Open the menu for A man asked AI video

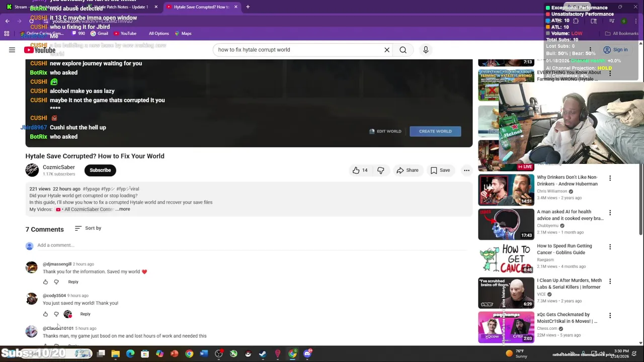coord(610,213)
